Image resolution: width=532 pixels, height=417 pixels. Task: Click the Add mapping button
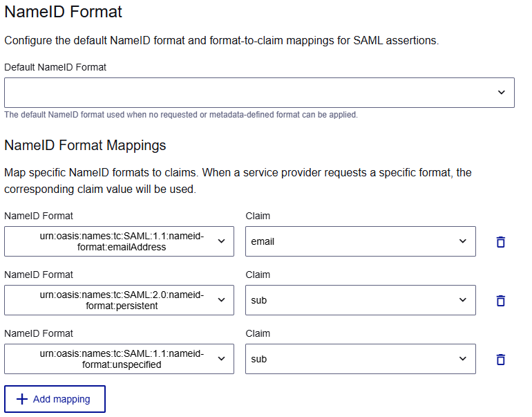55,399
